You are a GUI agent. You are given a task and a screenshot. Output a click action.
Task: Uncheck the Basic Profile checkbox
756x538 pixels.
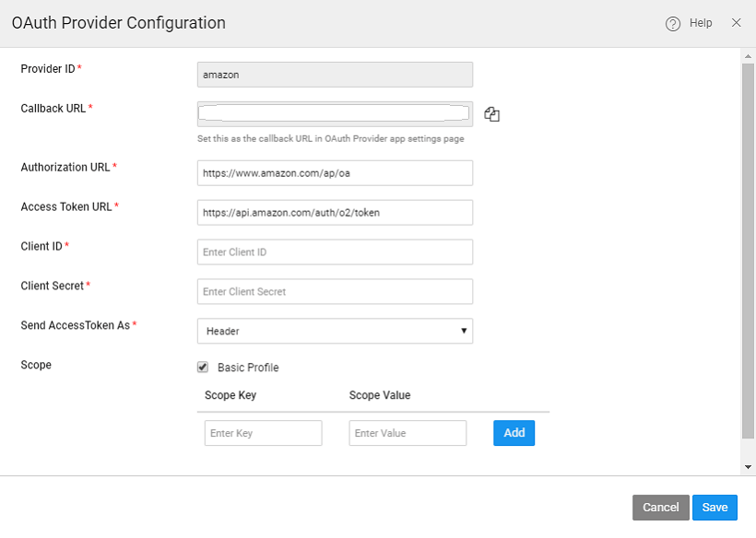[203, 367]
